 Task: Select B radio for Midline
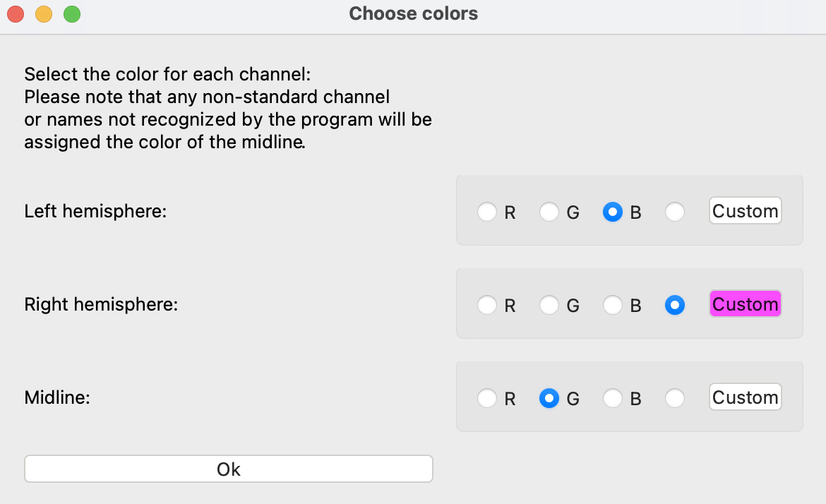click(x=613, y=398)
